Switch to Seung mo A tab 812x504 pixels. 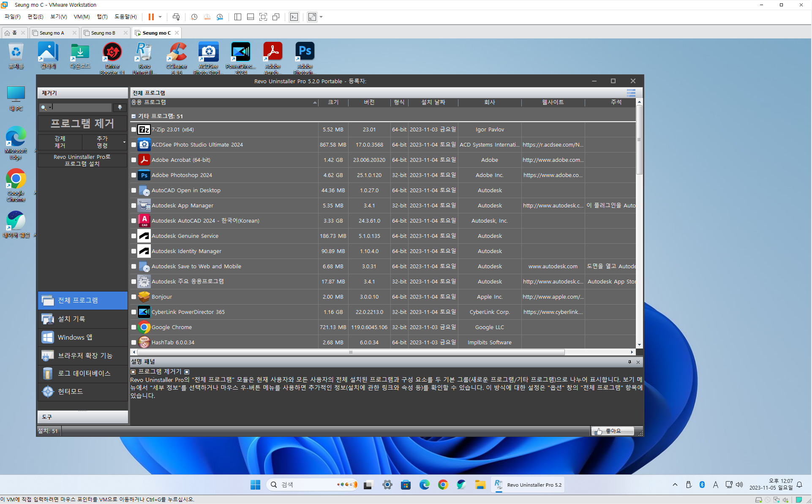(x=52, y=33)
